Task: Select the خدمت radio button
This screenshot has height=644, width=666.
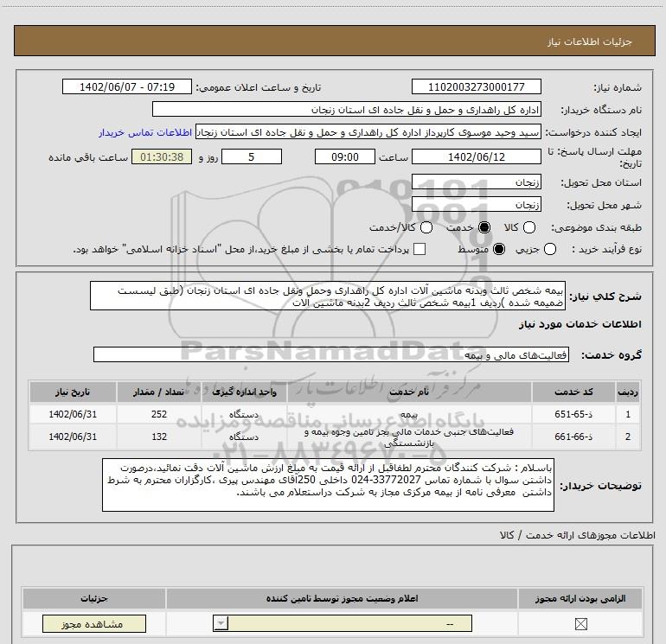Action: pyautogui.click(x=484, y=227)
